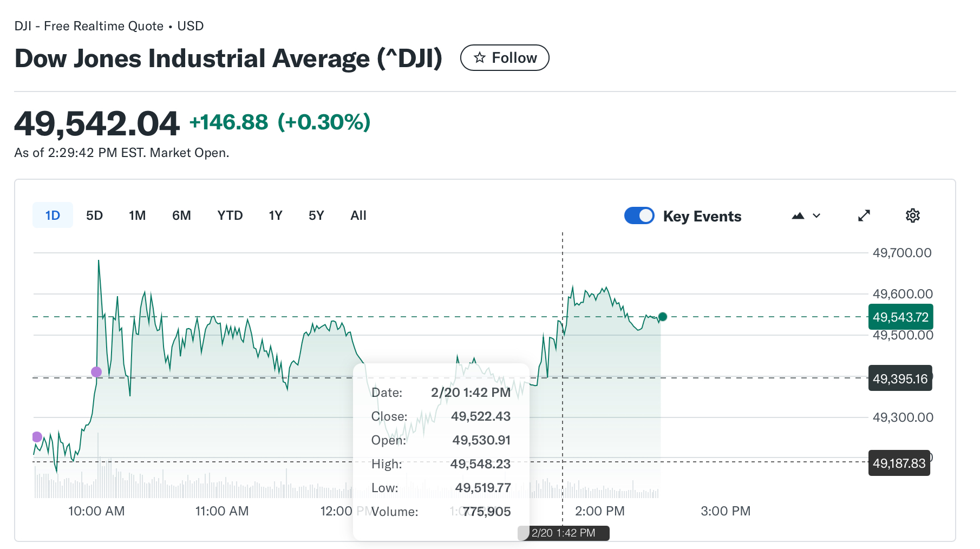Show All historical data range
The height and width of the screenshot is (549, 980).
tap(358, 215)
